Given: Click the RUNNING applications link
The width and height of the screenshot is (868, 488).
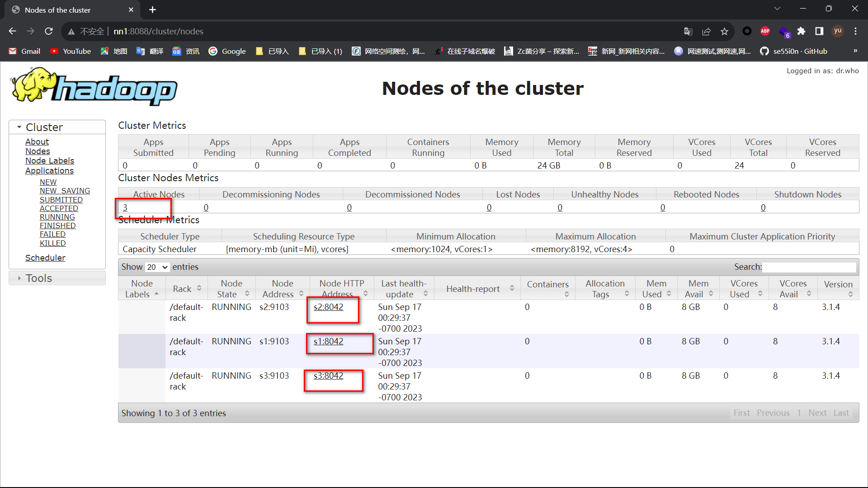Looking at the screenshot, I should [57, 217].
